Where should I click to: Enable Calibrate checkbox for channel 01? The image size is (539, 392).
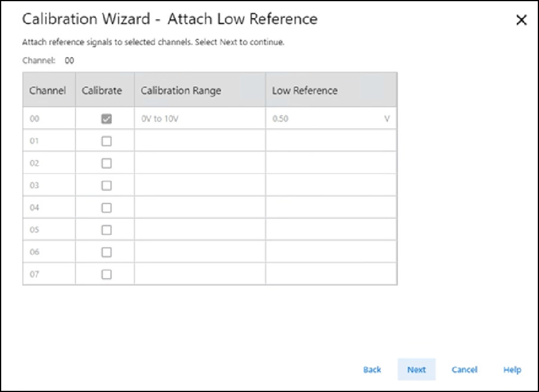107,141
